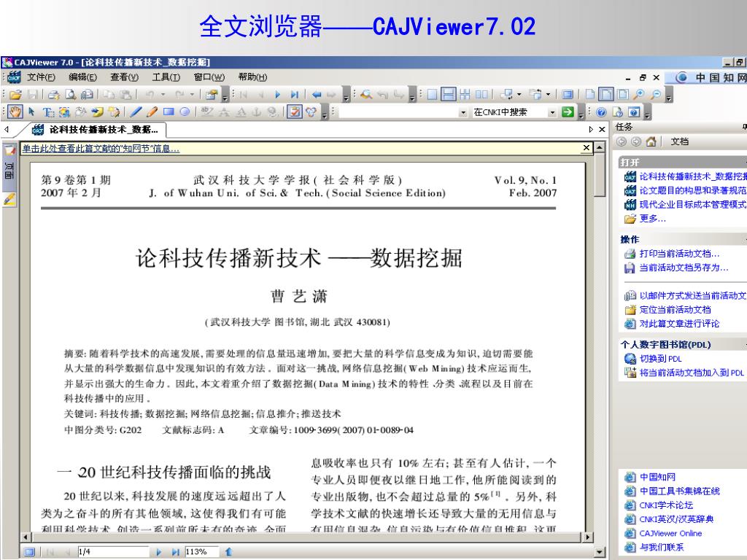
Task: Select the orange pencil highlight tool
Action: click(x=152, y=112)
